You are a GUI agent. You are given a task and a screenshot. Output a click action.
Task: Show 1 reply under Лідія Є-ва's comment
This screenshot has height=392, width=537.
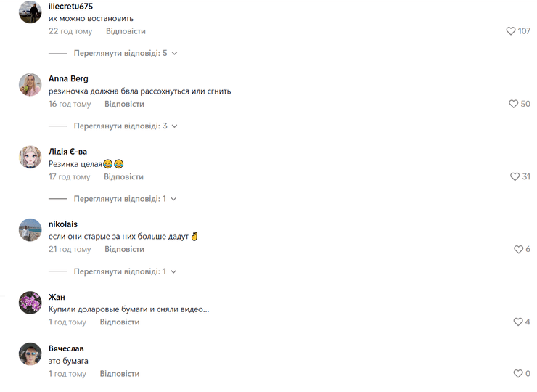click(125, 199)
